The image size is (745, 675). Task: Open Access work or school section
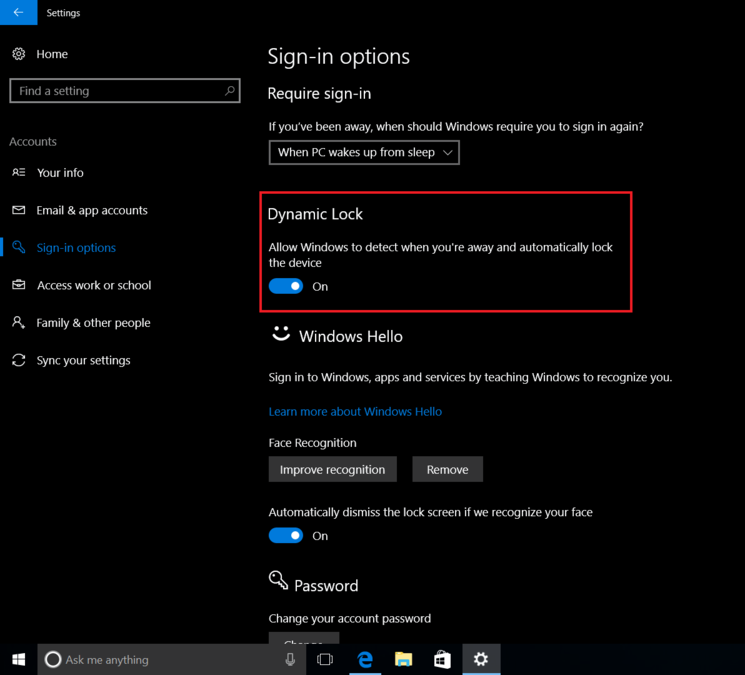tap(94, 286)
